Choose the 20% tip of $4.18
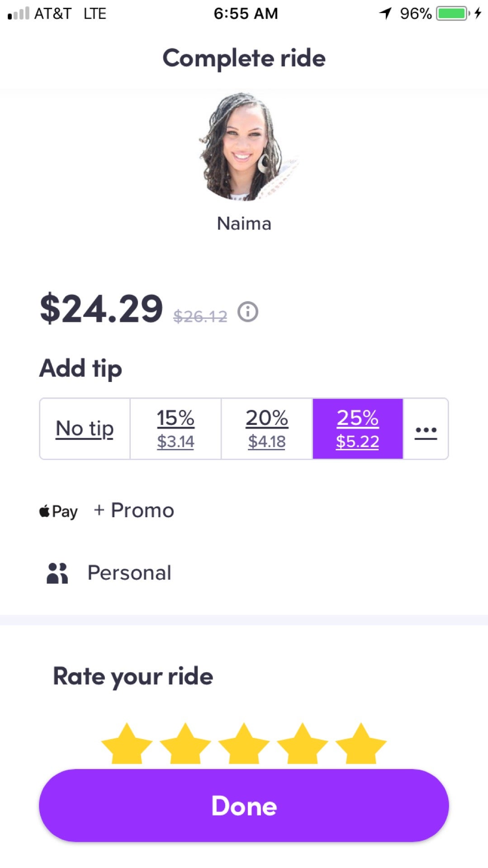The height and width of the screenshot is (868, 488). (x=267, y=429)
